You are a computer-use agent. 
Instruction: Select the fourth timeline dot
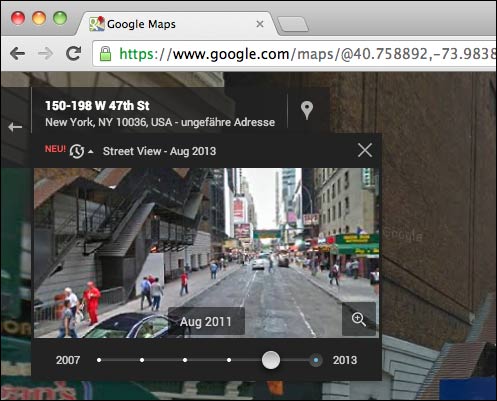pyautogui.click(x=229, y=360)
